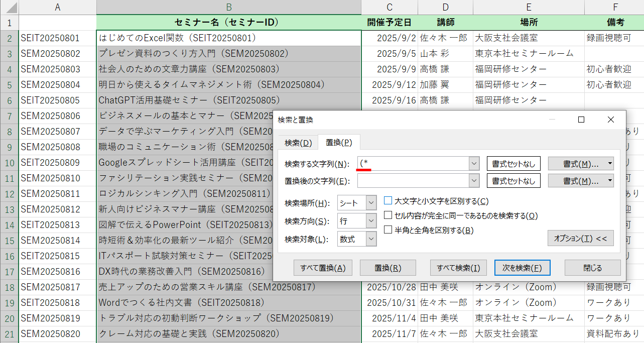Viewport: 644px width, 343px height.
Task: Click the select-all corner of the worksheet
Action: (x=9, y=7)
